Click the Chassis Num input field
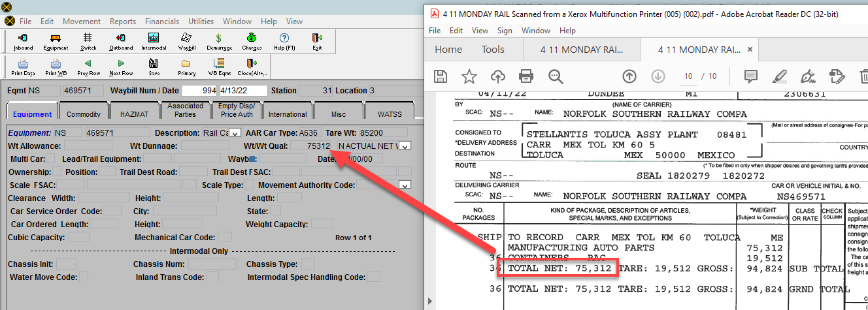Viewport: 868px width, 310px height. pos(212,264)
